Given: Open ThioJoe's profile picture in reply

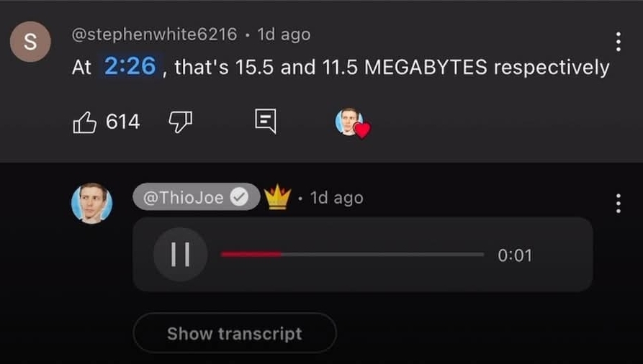Looking at the screenshot, I should 92,204.
